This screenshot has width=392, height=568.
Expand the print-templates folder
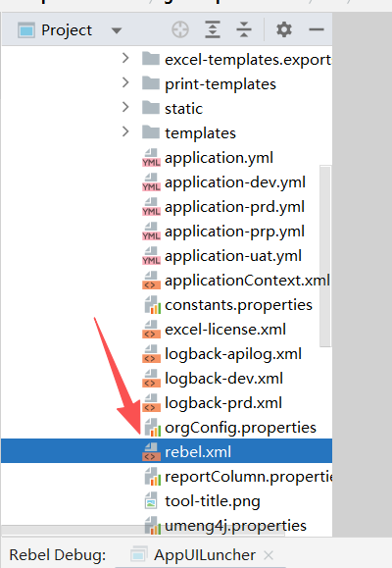click(125, 82)
